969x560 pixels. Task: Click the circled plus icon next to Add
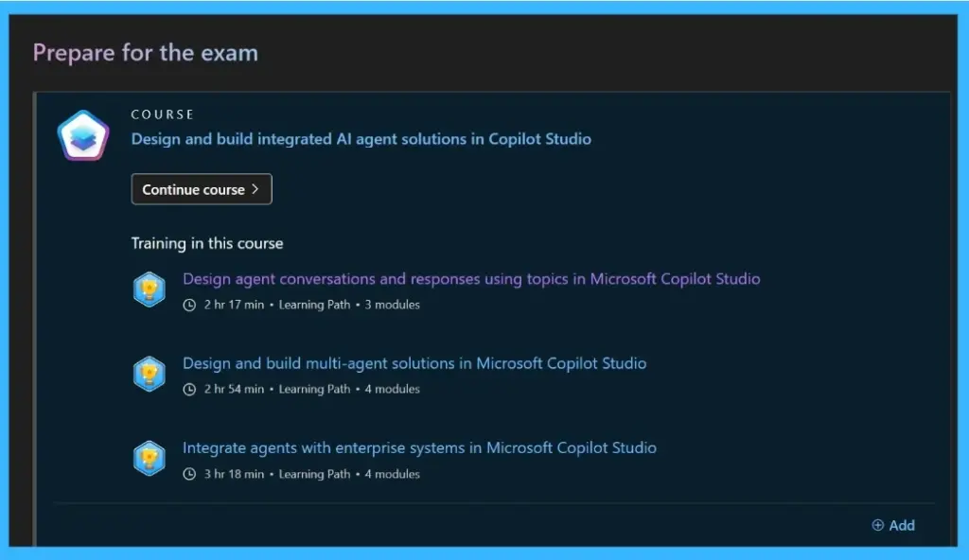[x=877, y=525]
